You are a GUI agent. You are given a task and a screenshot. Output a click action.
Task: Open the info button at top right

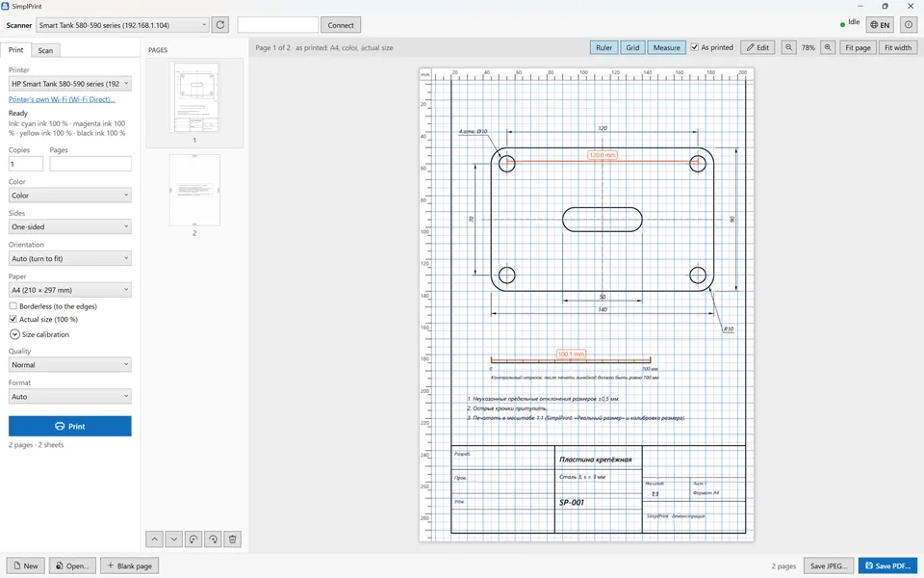pos(908,25)
